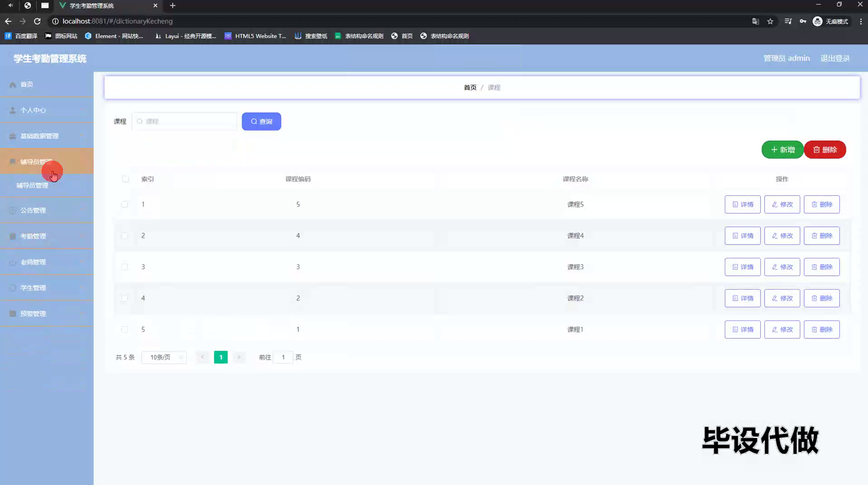The width and height of the screenshot is (868, 485).
Task: Open the saved passwords key icon
Action: click(803, 21)
